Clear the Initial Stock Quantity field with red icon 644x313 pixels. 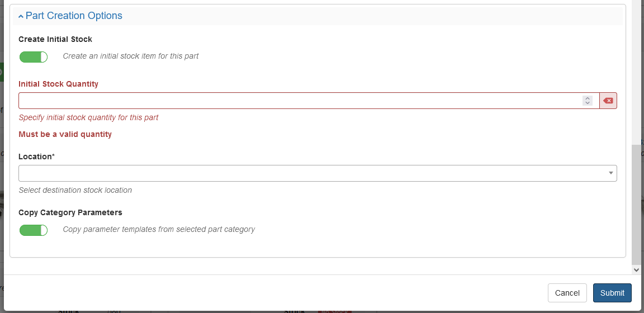click(x=608, y=101)
